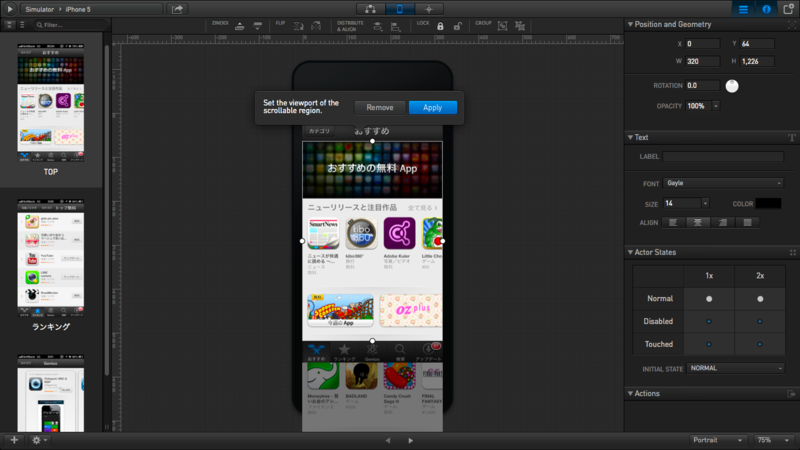Open add-action icon in Actions header
The width and height of the screenshot is (800, 450).
pyautogui.click(x=791, y=393)
